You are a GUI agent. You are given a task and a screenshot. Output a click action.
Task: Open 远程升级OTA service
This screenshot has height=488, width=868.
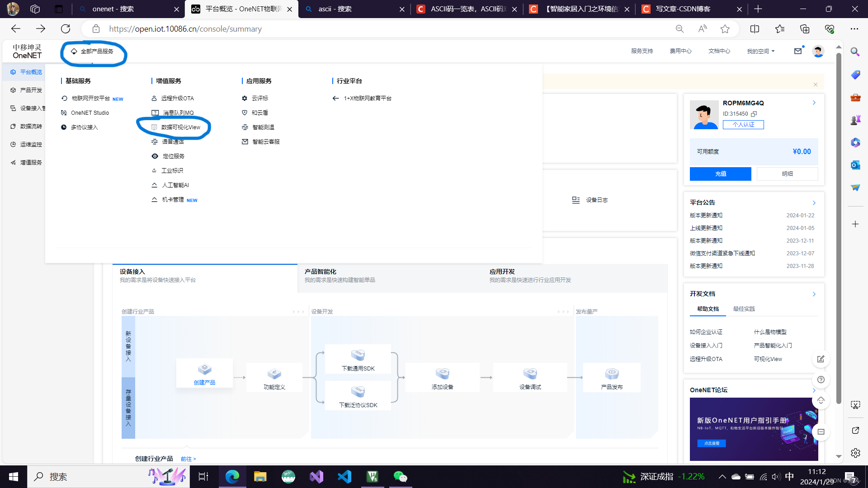click(172, 99)
